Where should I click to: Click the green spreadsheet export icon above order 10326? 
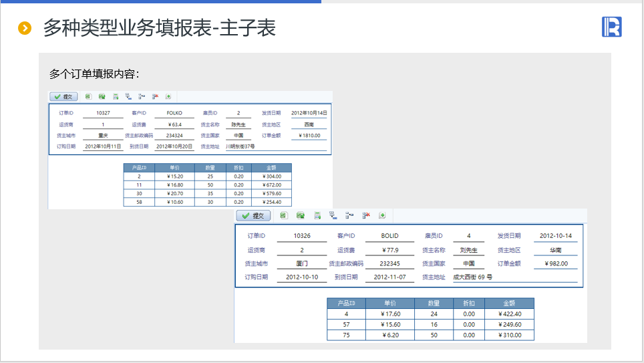point(283,215)
